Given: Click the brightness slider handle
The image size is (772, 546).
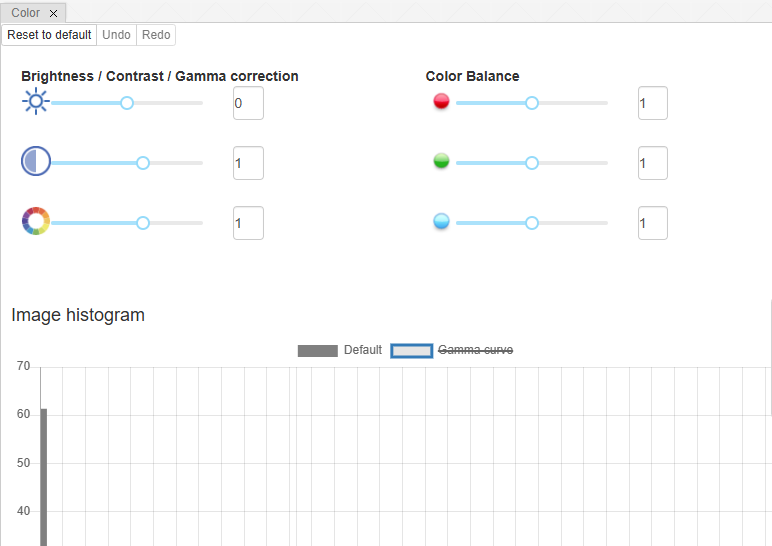Looking at the screenshot, I should click(x=127, y=103).
